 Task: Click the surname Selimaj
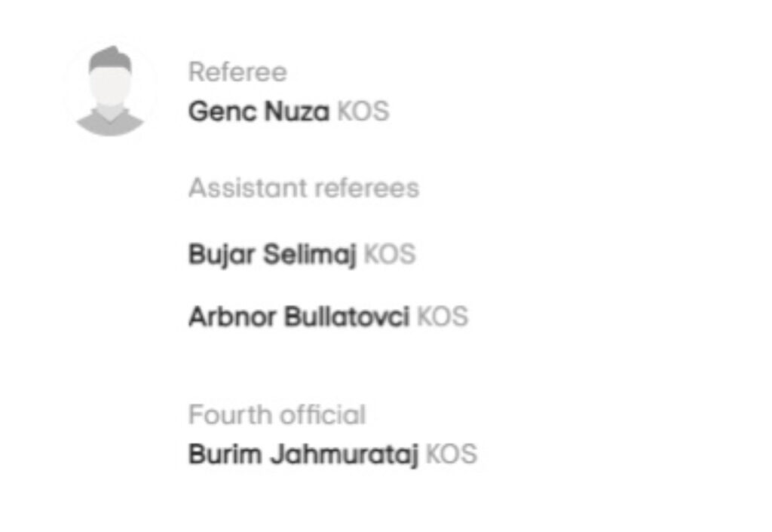pyautogui.click(x=310, y=255)
